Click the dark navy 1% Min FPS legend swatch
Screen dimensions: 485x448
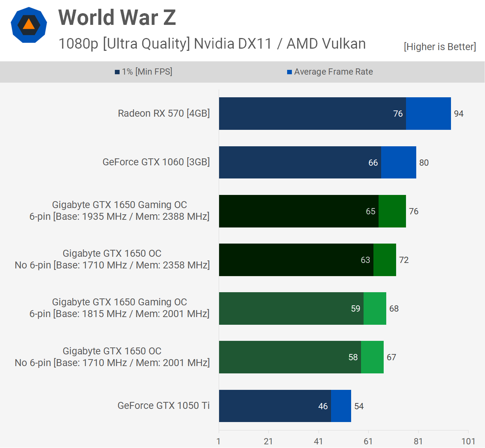click(117, 72)
